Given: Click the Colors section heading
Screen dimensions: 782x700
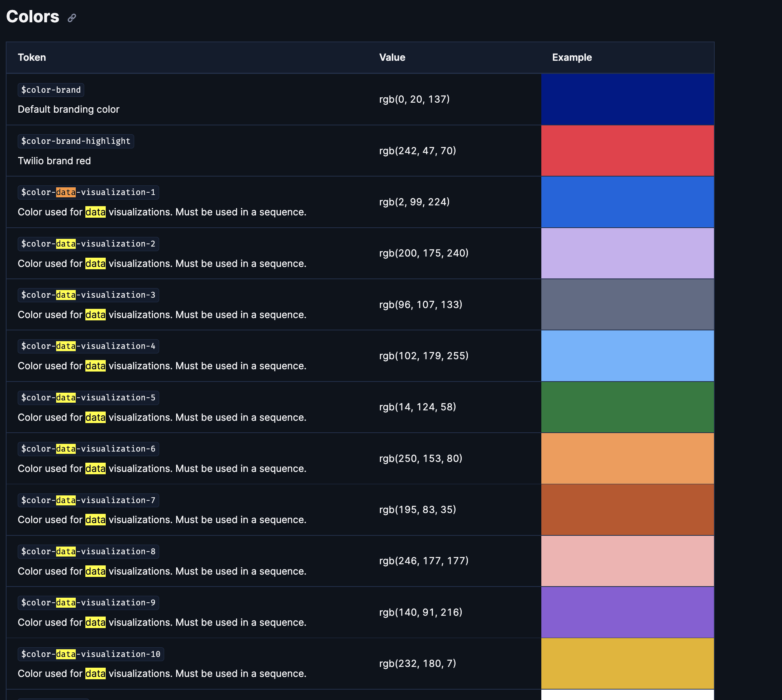Looking at the screenshot, I should click(33, 17).
